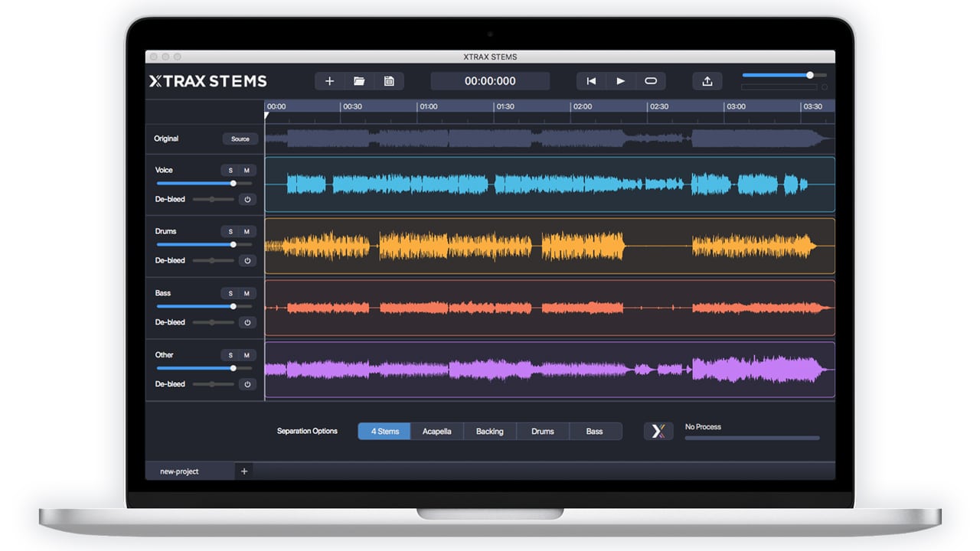The width and height of the screenshot is (980, 551).
Task: Click the 02:00 timeline marker
Action: tap(583, 106)
